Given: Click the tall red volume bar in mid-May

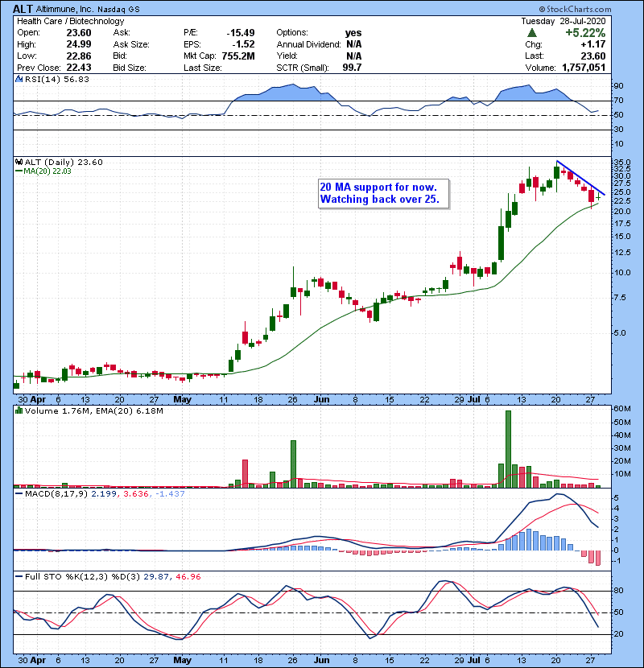Looking at the screenshot, I should coord(245,473).
